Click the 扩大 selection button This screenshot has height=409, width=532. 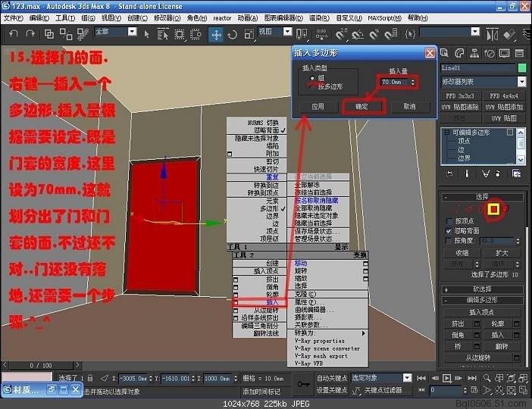coord(502,253)
